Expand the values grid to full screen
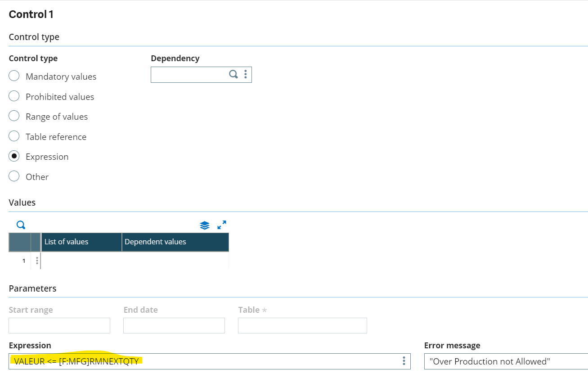Screen dimensions: 588x378 point(221,225)
